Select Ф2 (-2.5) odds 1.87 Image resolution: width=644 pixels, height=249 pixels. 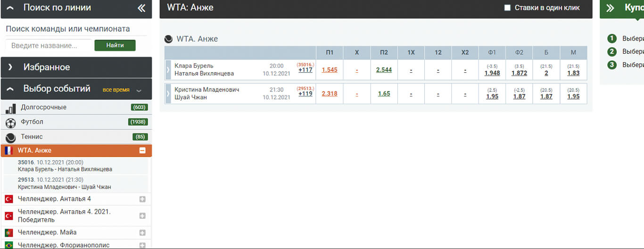(519, 97)
